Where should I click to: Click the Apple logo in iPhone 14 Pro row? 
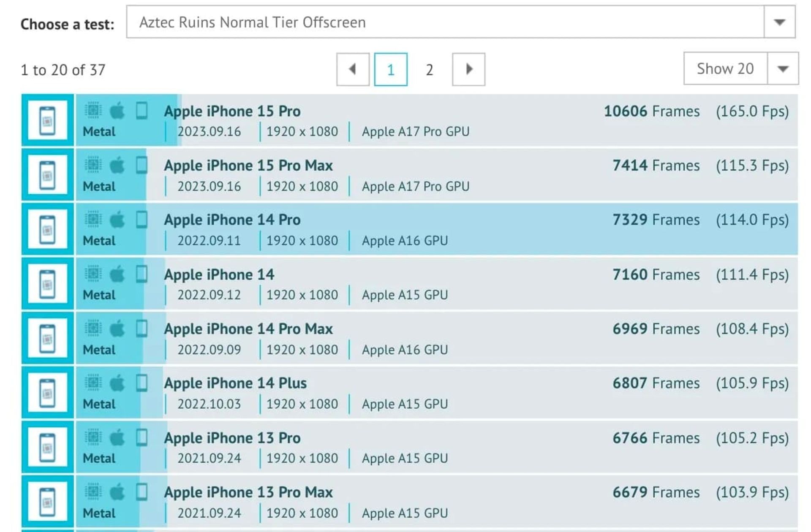(117, 220)
